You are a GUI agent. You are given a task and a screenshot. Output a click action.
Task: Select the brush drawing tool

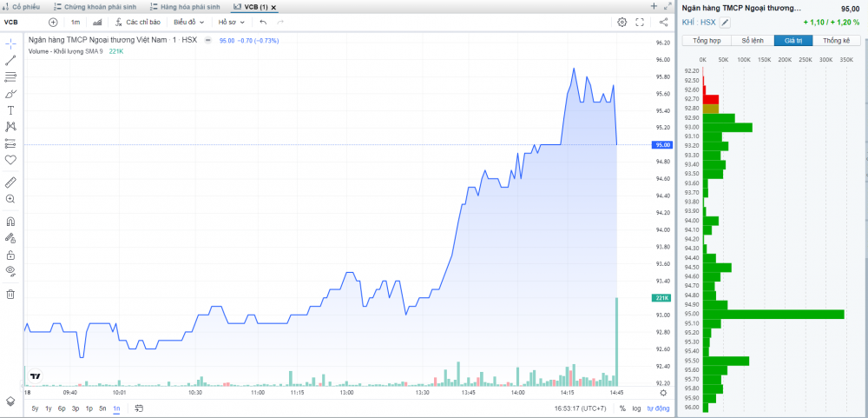coord(10,94)
